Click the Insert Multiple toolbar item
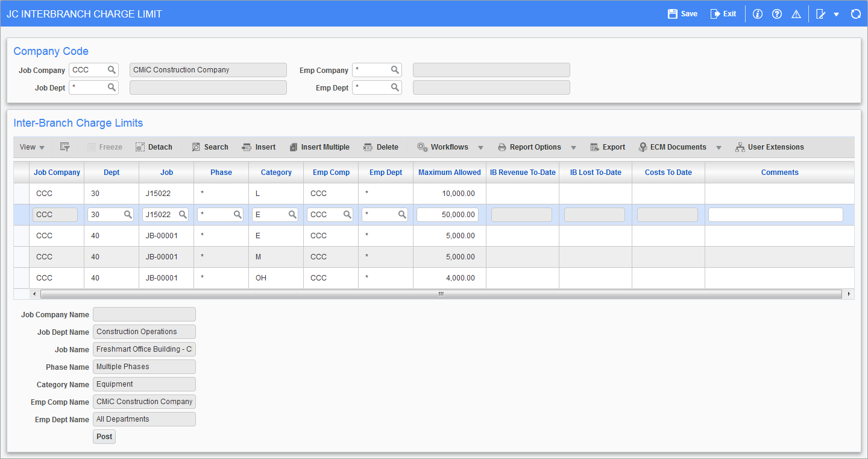The image size is (868, 459). [x=319, y=147]
